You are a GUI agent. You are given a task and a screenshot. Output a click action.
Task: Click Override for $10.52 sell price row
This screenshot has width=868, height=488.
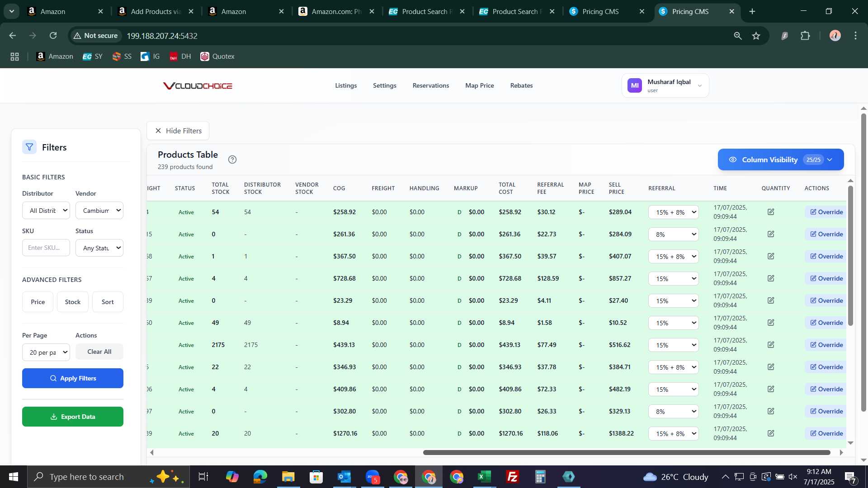[x=826, y=323]
